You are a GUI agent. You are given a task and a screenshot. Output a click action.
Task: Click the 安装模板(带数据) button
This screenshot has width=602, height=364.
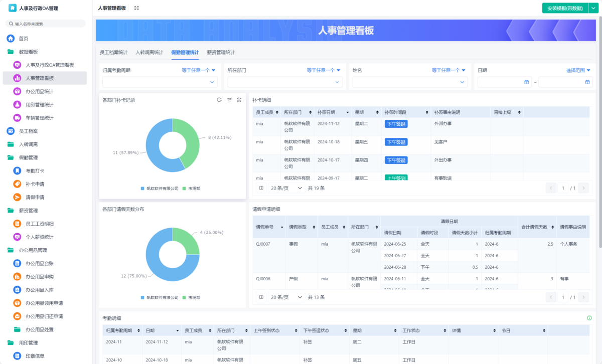pyautogui.click(x=564, y=8)
